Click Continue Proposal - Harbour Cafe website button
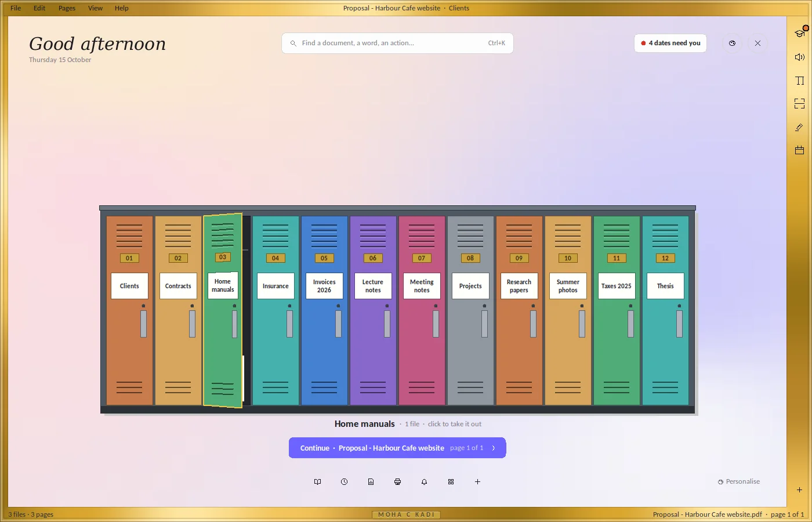This screenshot has height=522, width=812. click(x=397, y=448)
